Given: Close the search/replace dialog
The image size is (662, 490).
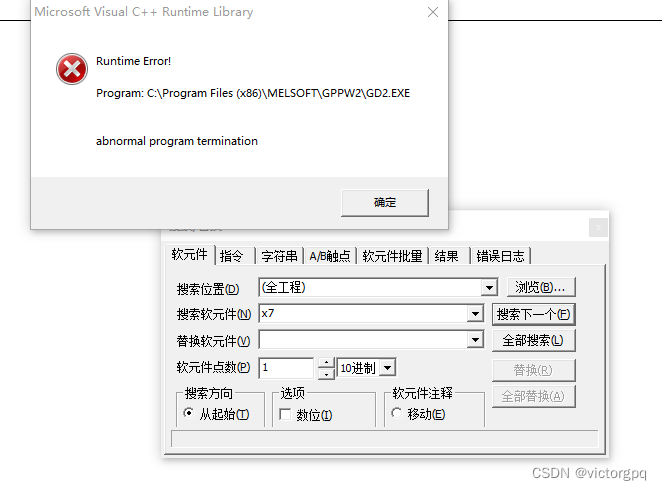Looking at the screenshot, I should 598,228.
